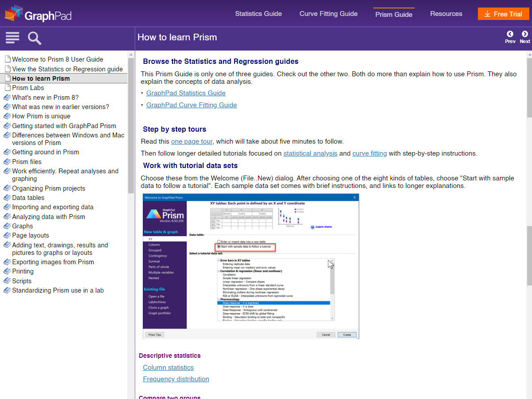
Task: Expand the Data tables topic
Action: click(x=28, y=198)
